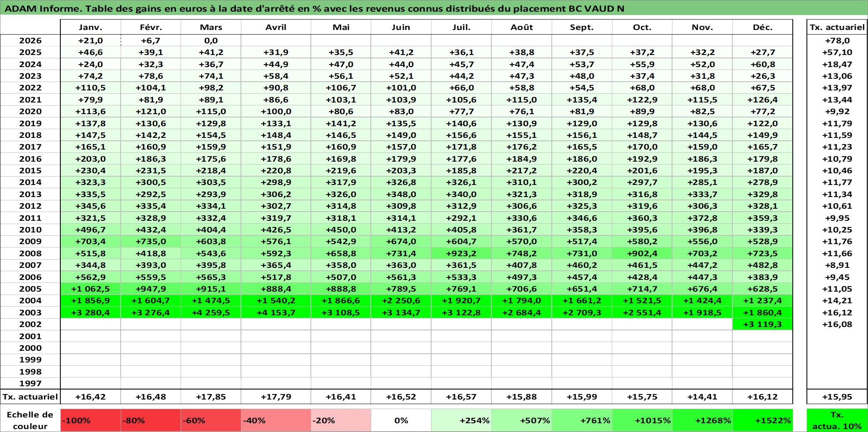Screen dimensions: 868x432
Task: Select the 2026 row label
Action: 30,40
